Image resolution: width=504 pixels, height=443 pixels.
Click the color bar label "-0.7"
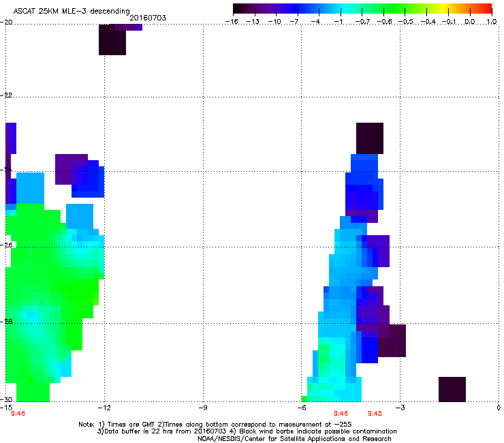click(362, 22)
